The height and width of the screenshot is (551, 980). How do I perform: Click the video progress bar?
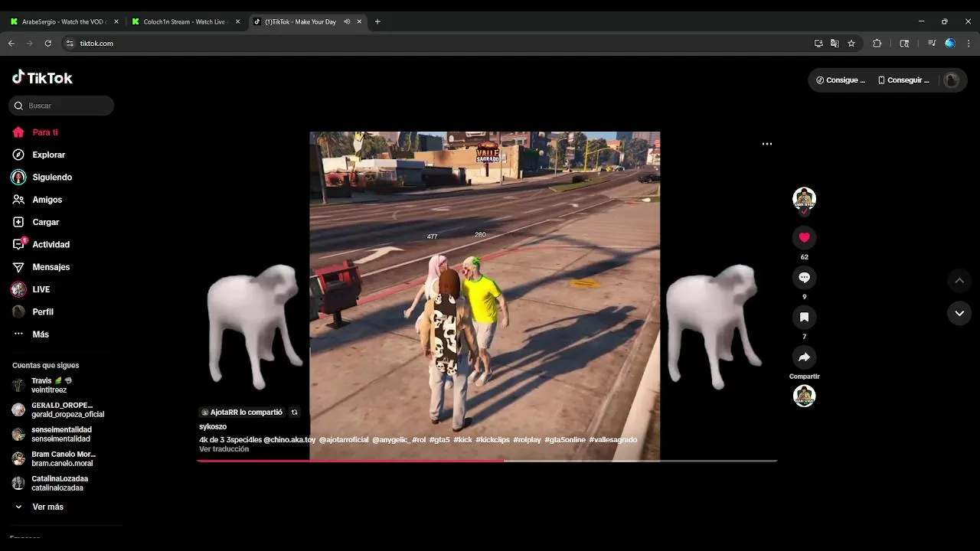point(487,461)
